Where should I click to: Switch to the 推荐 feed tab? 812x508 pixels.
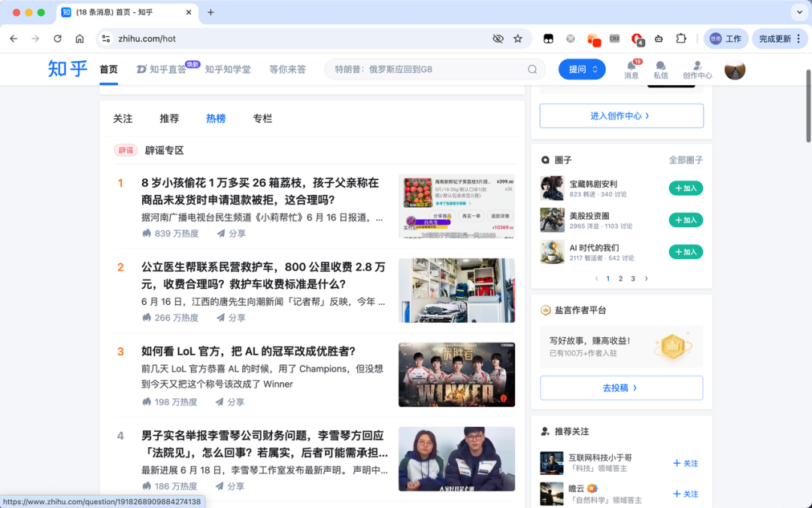pos(169,118)
